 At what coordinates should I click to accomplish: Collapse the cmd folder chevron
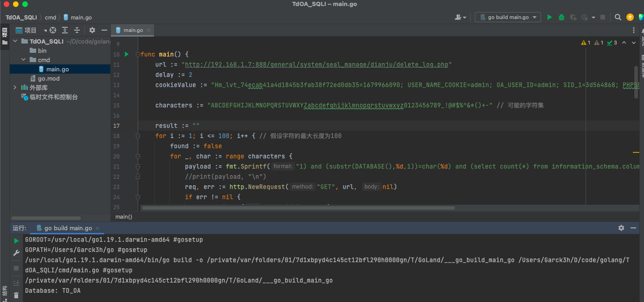coord(24,60)
